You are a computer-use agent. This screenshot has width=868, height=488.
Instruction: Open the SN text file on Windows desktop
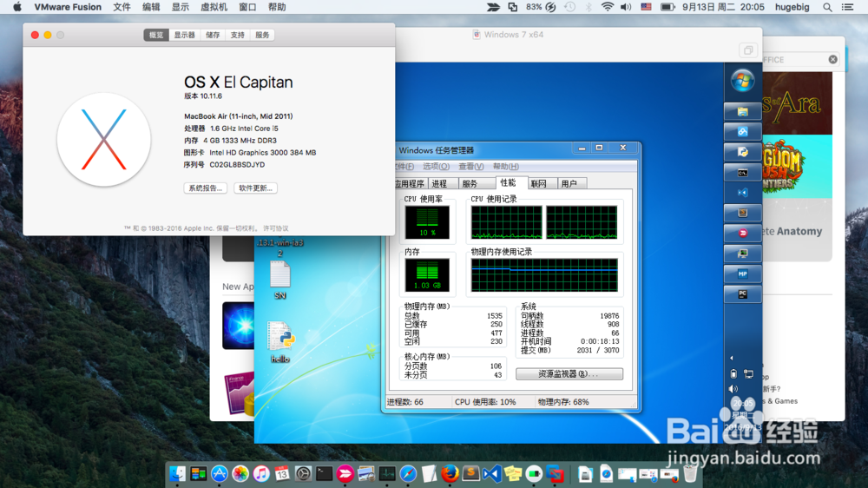[x=279, y=280]
